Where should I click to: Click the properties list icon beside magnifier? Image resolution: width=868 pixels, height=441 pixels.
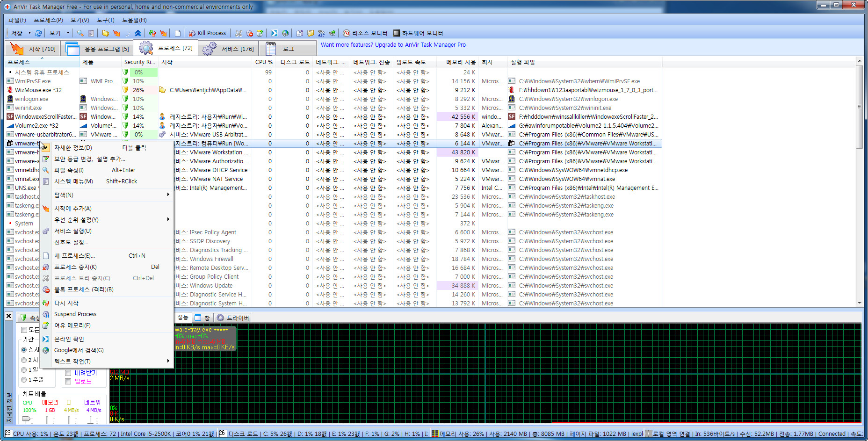pos(91,33)
